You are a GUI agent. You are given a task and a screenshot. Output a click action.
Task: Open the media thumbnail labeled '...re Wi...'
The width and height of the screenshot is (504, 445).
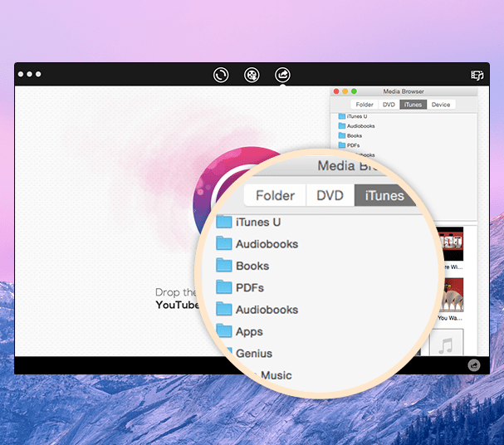tap(453, 244)
